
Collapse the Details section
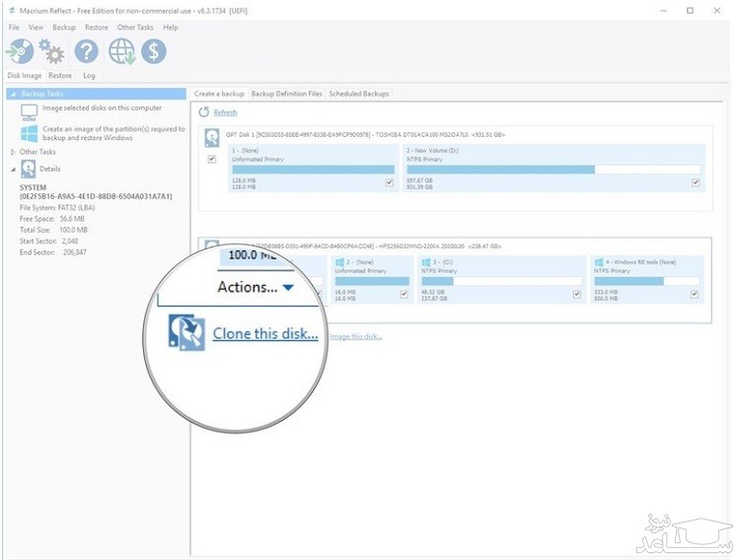[13, 169]
